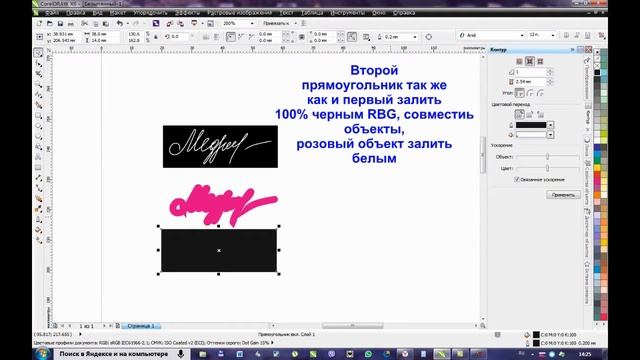Click the rotation angle input field
This screenshot has width=640, height=360.
coord(180,37)
